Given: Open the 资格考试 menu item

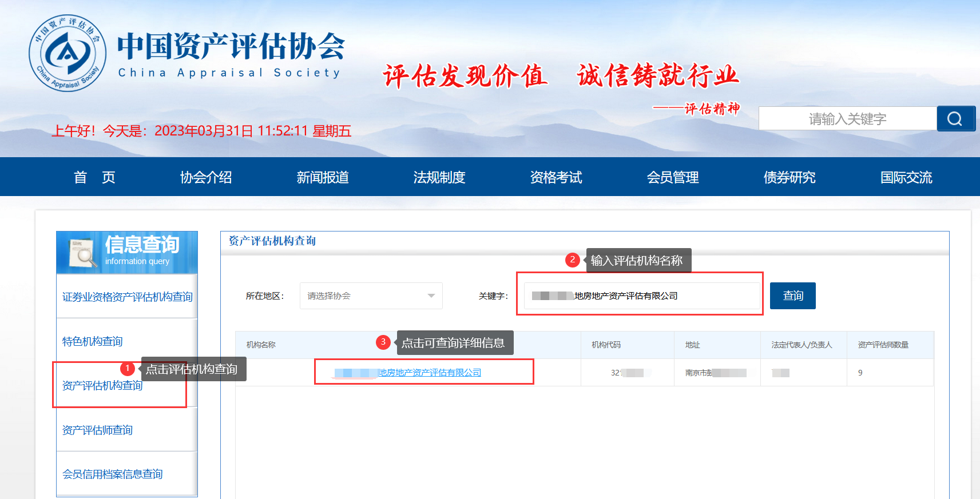Looking at the screenshot, I should [x=556, y=177].
